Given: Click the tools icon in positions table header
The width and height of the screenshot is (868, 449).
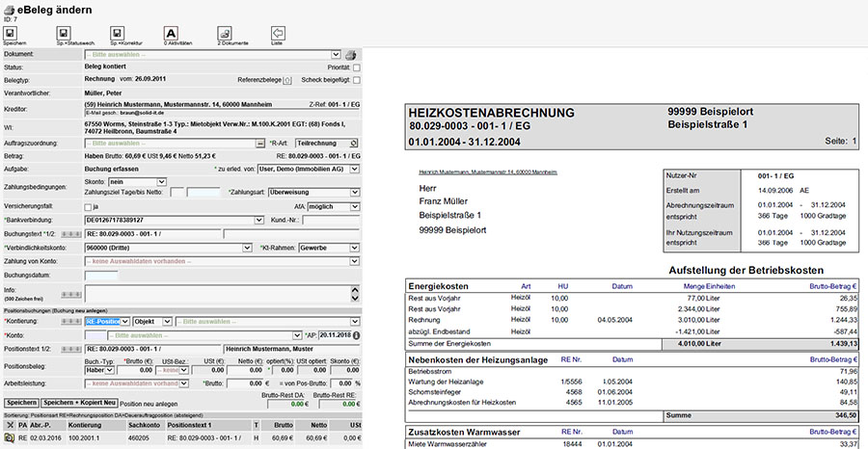Looking at the screenshot, I should [9, 425].
